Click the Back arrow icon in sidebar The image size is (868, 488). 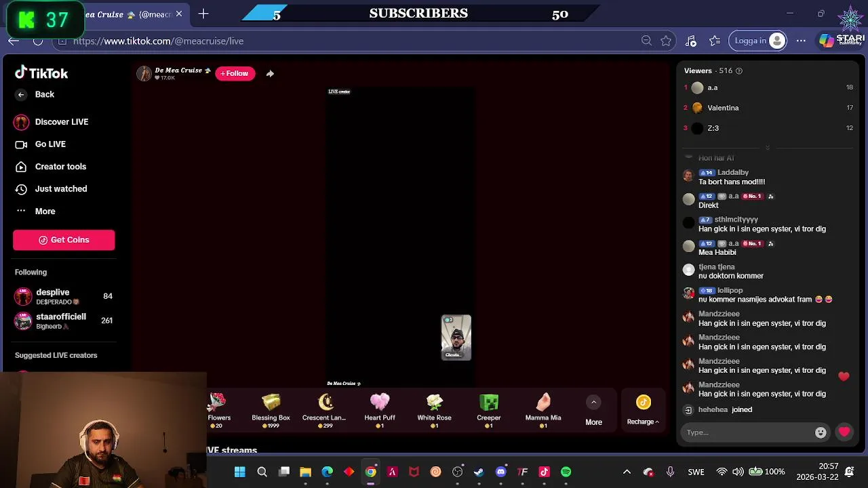point(21,94)
